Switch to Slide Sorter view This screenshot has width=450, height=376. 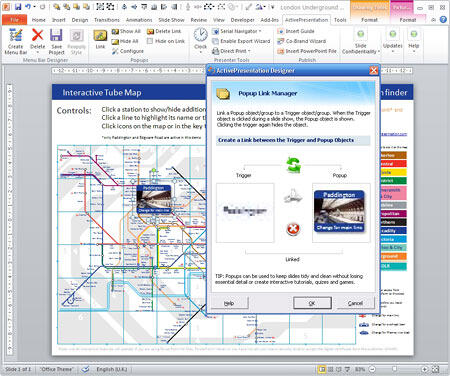331,369
